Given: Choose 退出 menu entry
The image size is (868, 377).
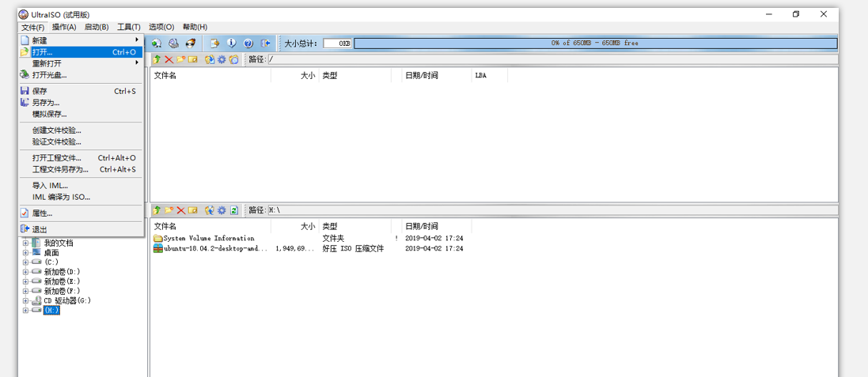Looking at the screenshot, I should pos(81,229).
